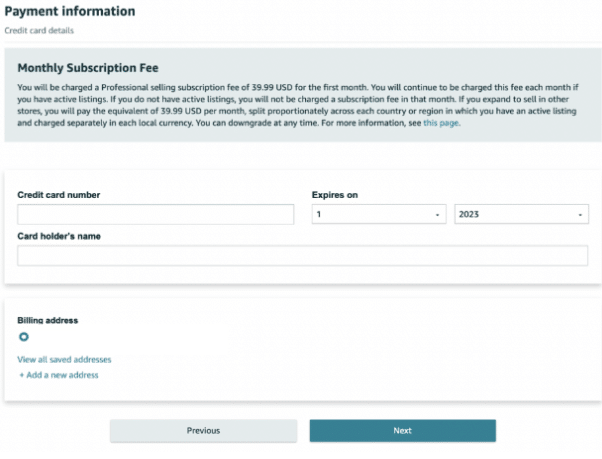The image size is (602, 459).
Task: Click into the Card holder's name field
Action: click(x=303, y=256)
